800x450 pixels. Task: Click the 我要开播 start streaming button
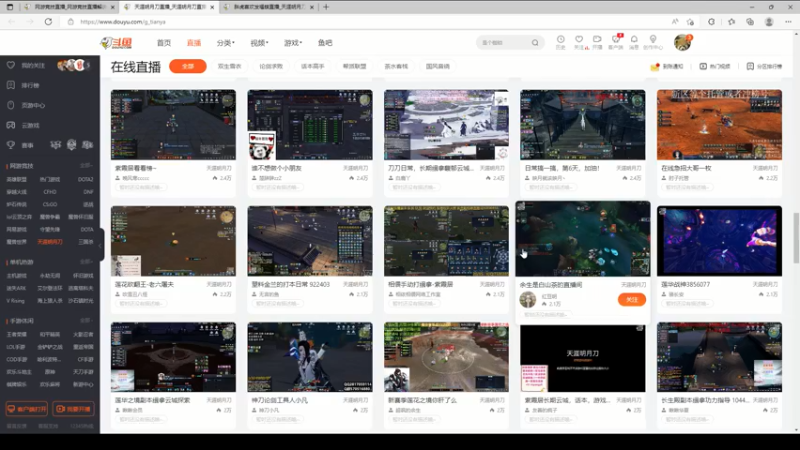pos(73,409)
